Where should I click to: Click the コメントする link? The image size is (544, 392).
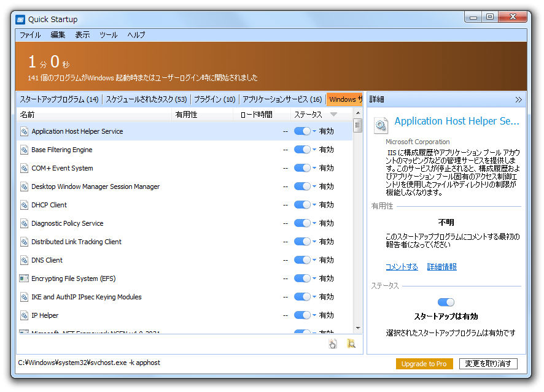click(x=402, y=267)
